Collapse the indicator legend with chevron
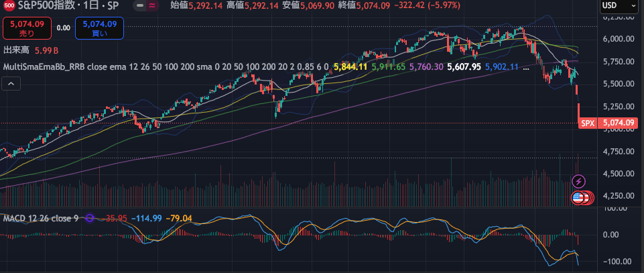Image resolution: width=644 pixels, height=273 pixels. (11, 85)
